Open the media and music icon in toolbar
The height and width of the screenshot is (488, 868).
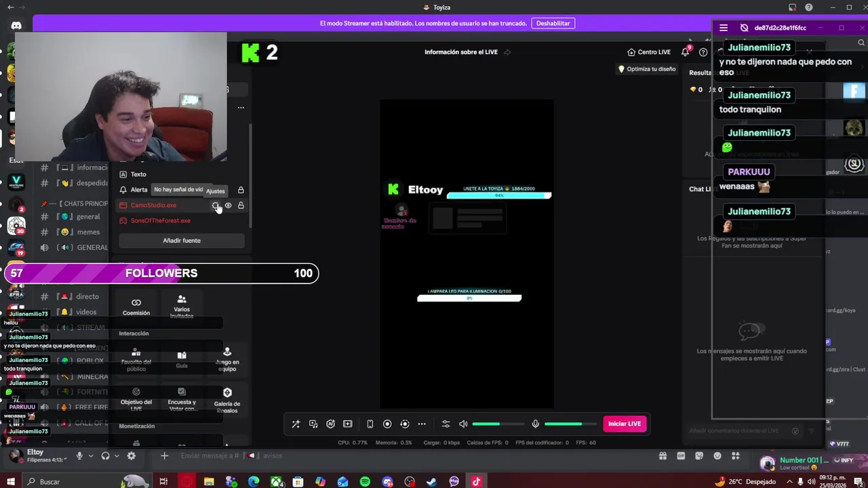[x=313, y=424]
